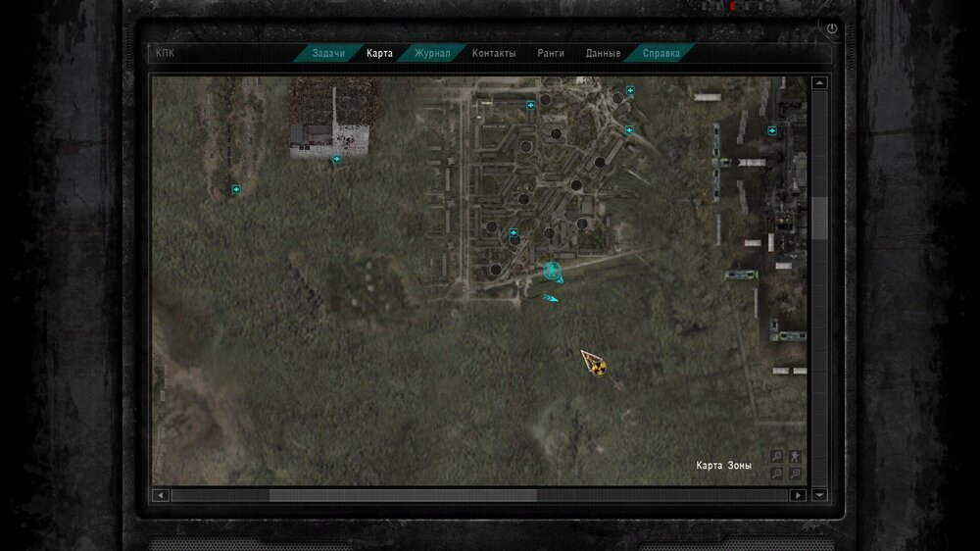The height and width of the screenshot is (551, 980).
Task: Click the magnifier icon left of stalker figure
Action: tap(777, 456)
